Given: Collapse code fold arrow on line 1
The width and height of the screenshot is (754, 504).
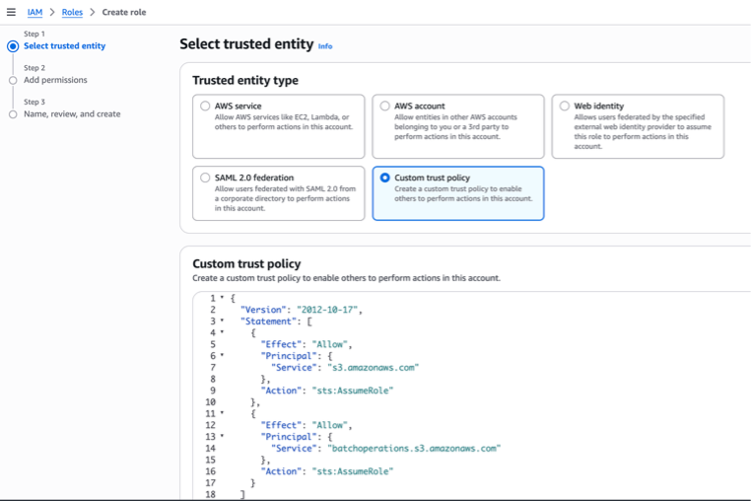Looking at the screenshot, I should tap(222, 298).
